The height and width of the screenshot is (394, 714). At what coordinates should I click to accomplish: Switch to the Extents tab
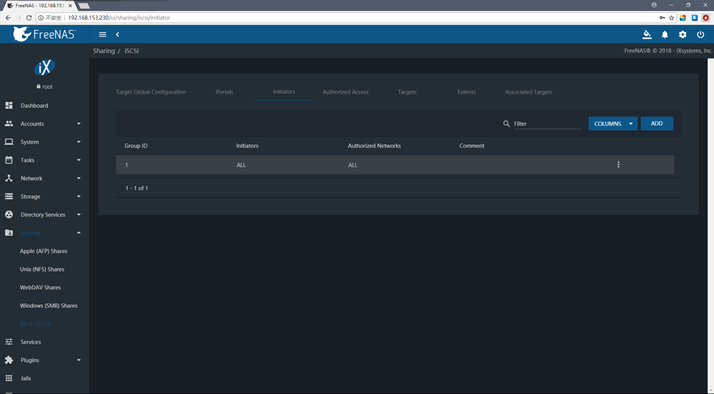(x=467, y=92)
